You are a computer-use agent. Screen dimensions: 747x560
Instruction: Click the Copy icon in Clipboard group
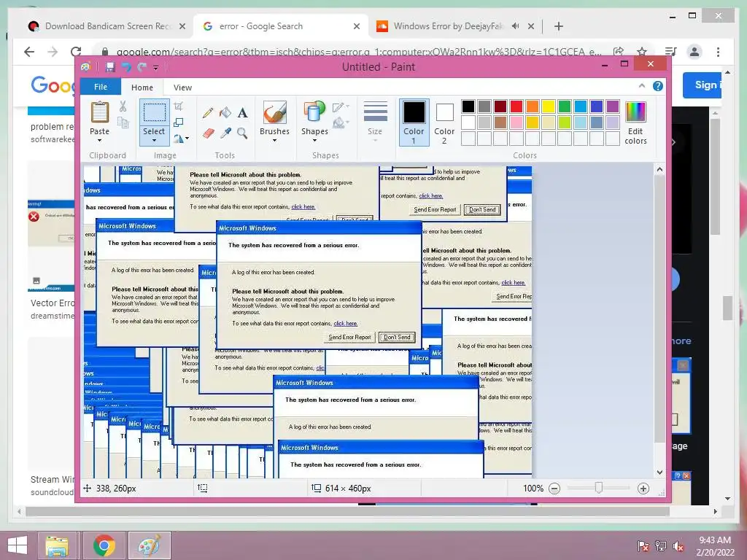click(x=123, y=122)
